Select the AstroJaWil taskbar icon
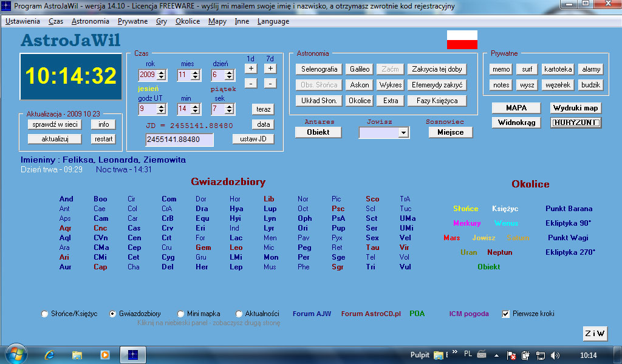 [133, 354]
